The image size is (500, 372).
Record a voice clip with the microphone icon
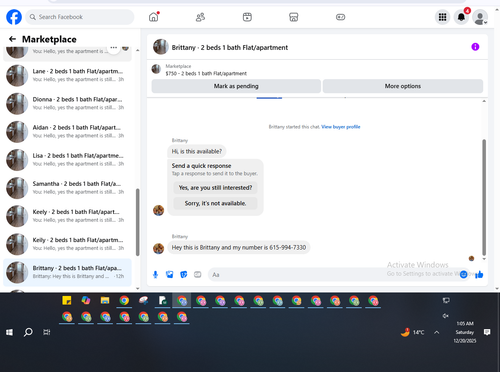point(155,275)
